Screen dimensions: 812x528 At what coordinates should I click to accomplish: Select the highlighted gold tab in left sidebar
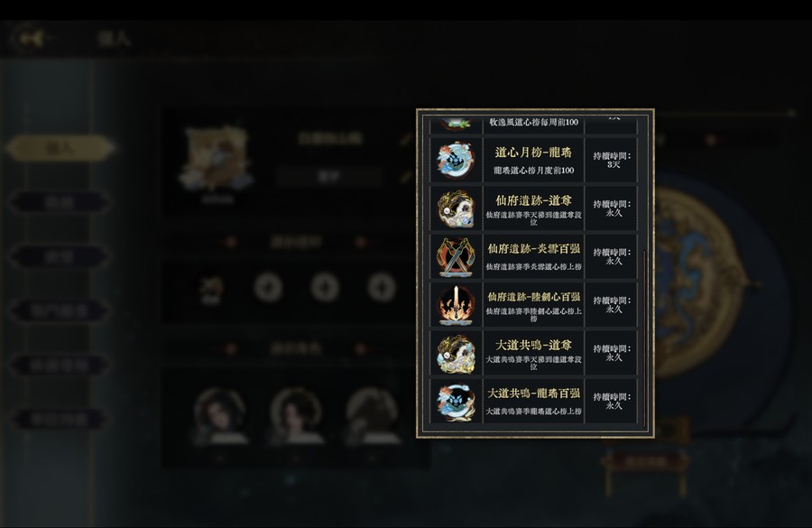click(x=60, y=148)
